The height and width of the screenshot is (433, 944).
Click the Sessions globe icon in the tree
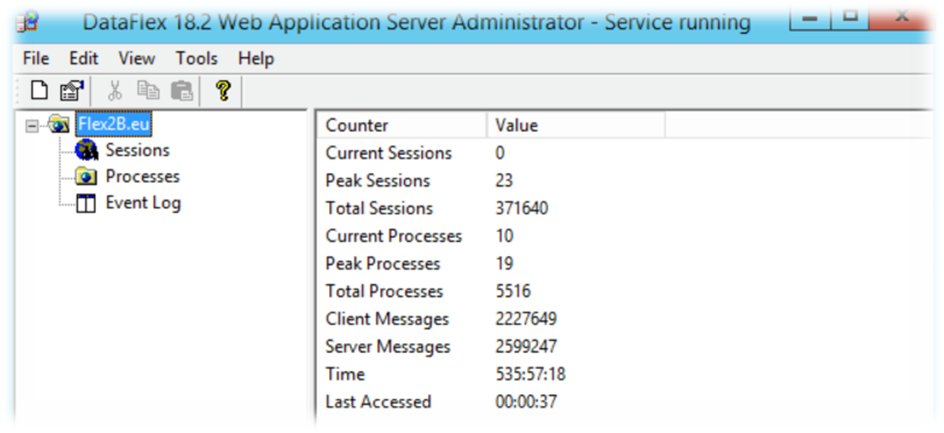[87, 150]
